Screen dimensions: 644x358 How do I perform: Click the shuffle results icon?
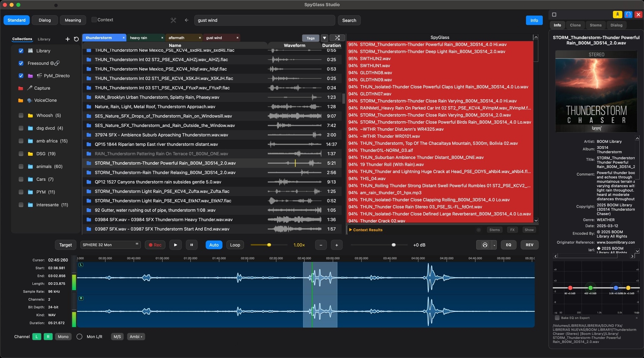tap(337, 38)
